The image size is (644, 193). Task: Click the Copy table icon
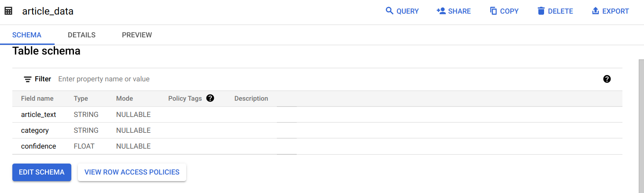[x=493, y=11]
